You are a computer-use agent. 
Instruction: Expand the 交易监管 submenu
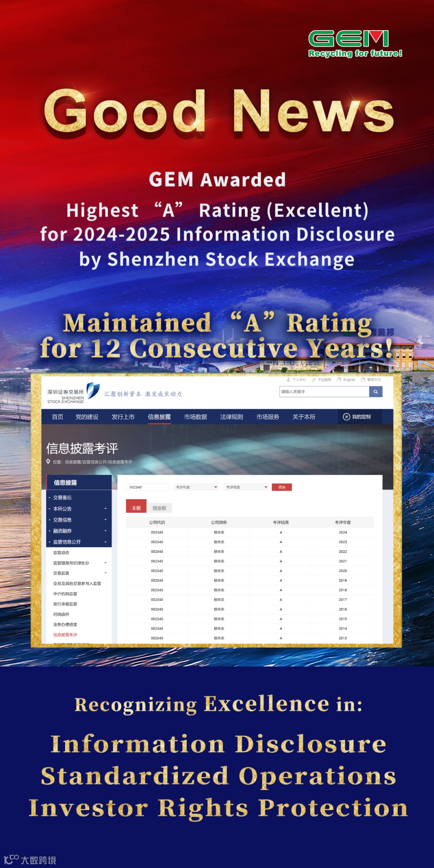79,573
